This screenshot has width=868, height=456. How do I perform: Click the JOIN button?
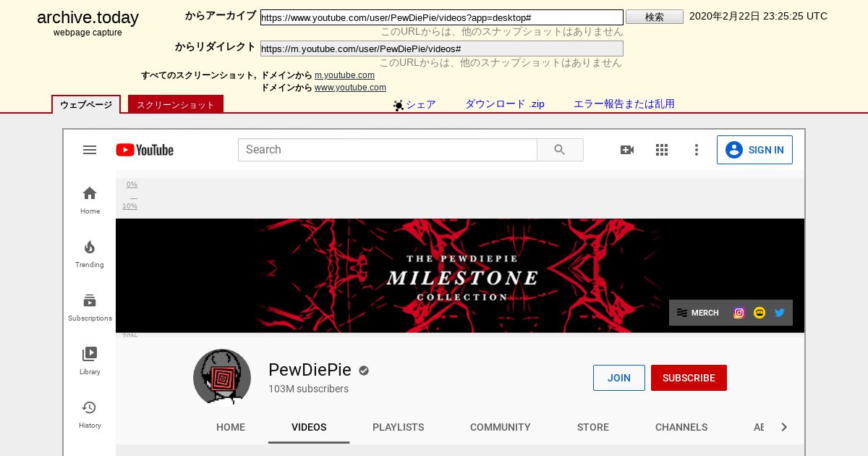pos(619,378)
